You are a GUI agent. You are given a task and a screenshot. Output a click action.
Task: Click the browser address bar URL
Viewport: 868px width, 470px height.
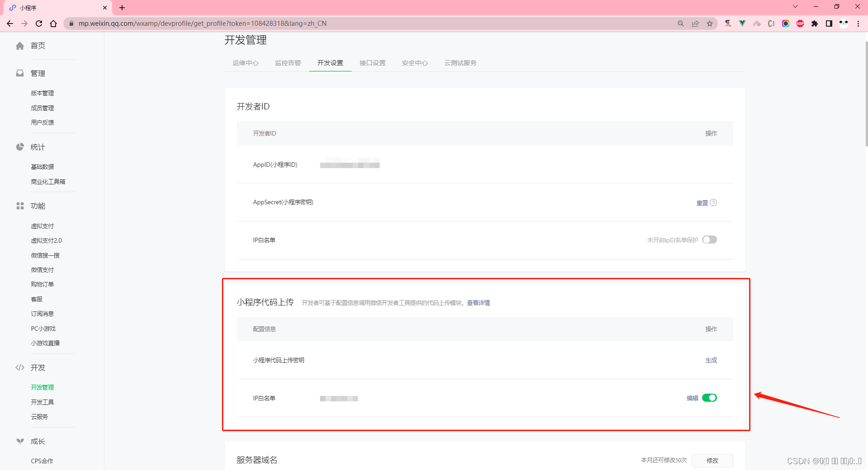tap(203, 23)
